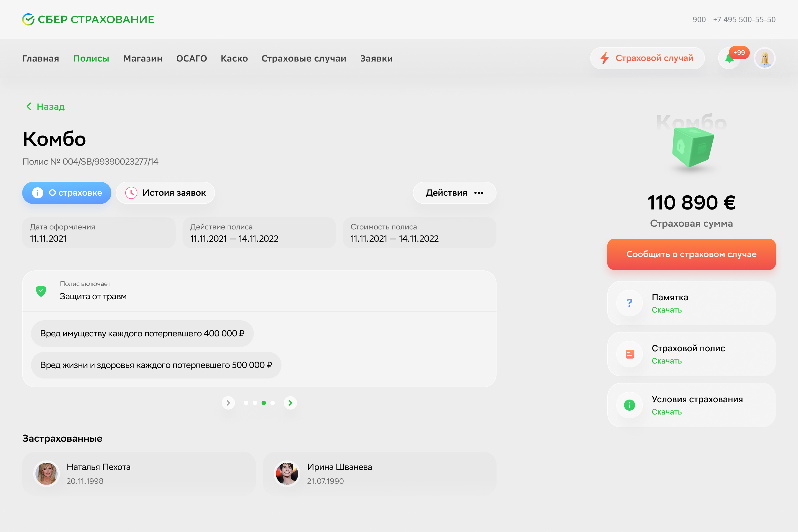This screenshot has width=798, height=532.
Task: Click the Страховой случай lightning button
Action: [647, 58]
